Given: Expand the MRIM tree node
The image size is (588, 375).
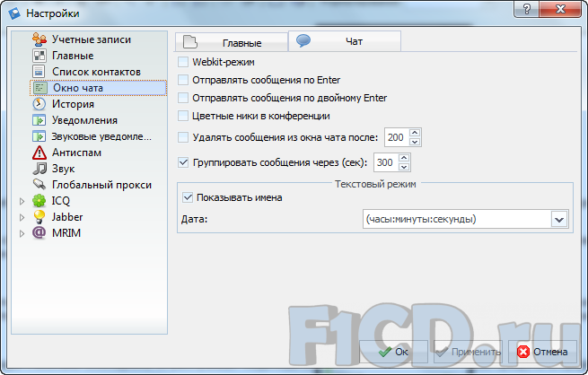Looking at the screenshot, I should pyautogui.click(x=22, y=233).
